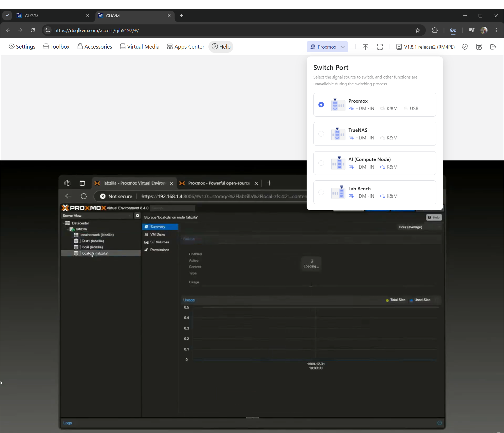Click K&M label on TrueNAS port
Viewport: 504px width, 433px height.
pyautogui.click(x=392, y=138)
